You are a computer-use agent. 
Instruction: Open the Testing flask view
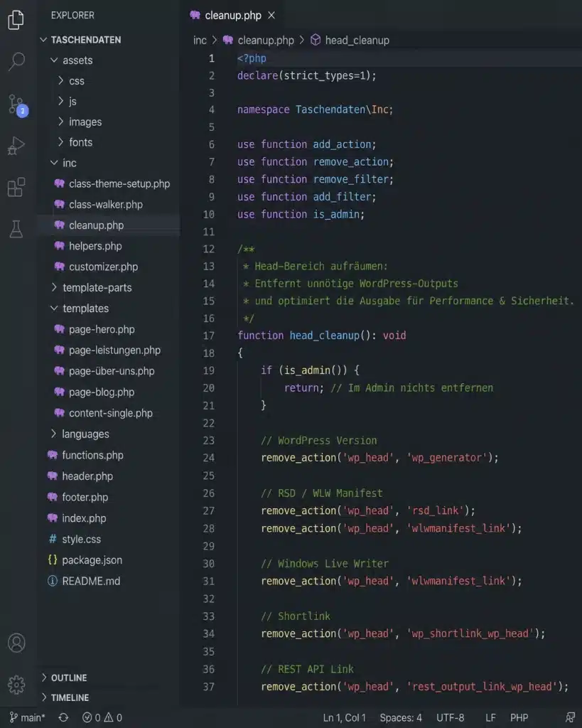coord(16,229)
